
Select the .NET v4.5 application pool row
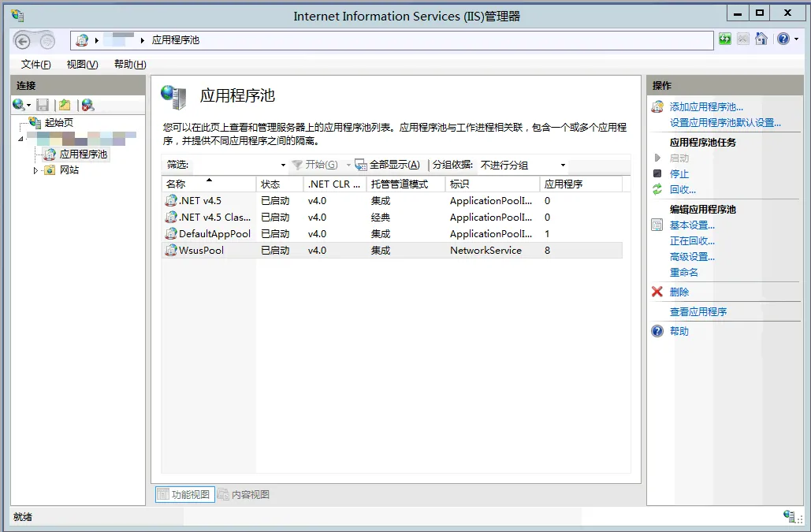tap(392, 201)
